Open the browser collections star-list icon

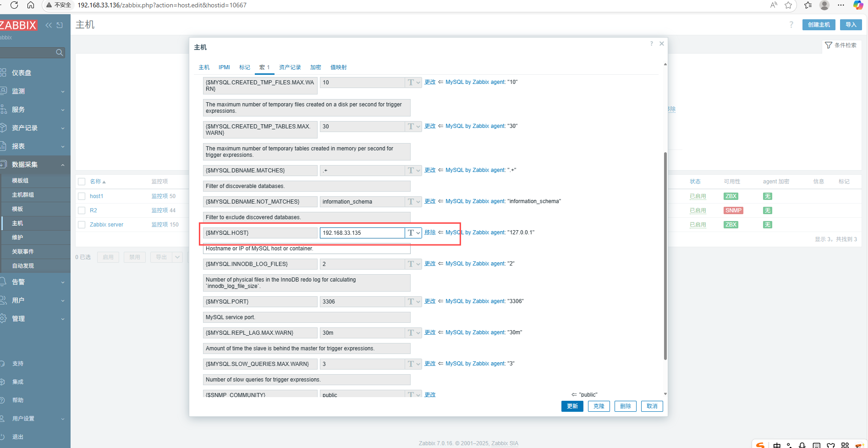pyautogui.click(x=808, y=5)
